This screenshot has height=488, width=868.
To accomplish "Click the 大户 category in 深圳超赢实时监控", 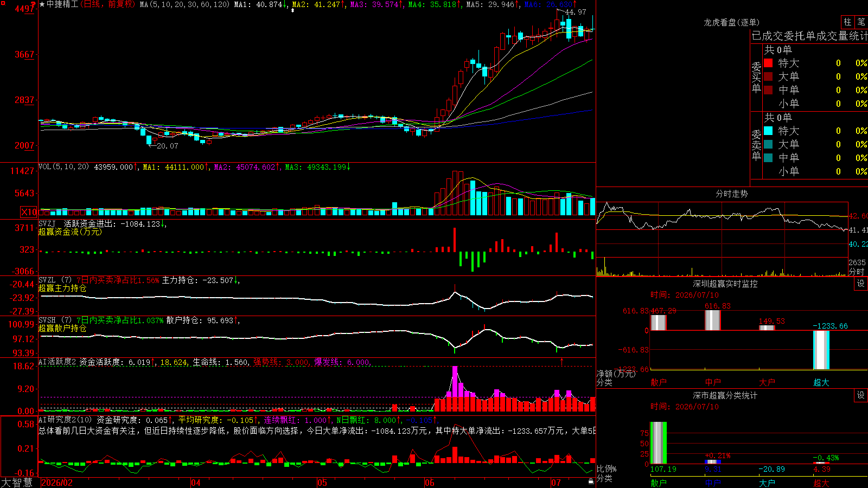I will [x=767, y=382].
